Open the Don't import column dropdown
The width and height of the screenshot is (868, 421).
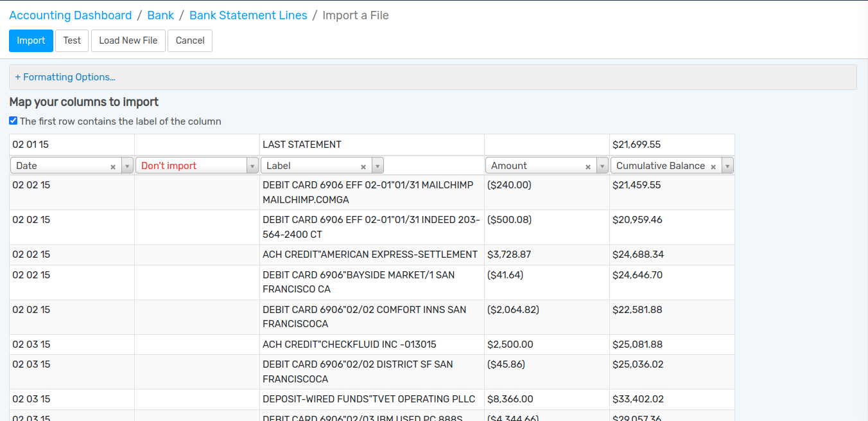[252, 166]
